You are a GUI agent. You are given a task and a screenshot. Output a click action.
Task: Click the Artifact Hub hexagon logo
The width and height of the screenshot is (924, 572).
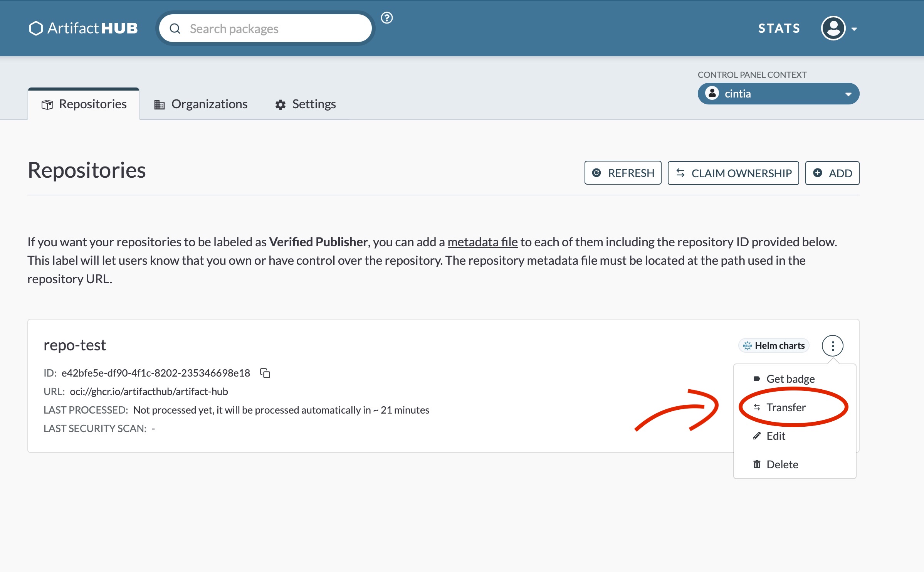pos(36,28)
